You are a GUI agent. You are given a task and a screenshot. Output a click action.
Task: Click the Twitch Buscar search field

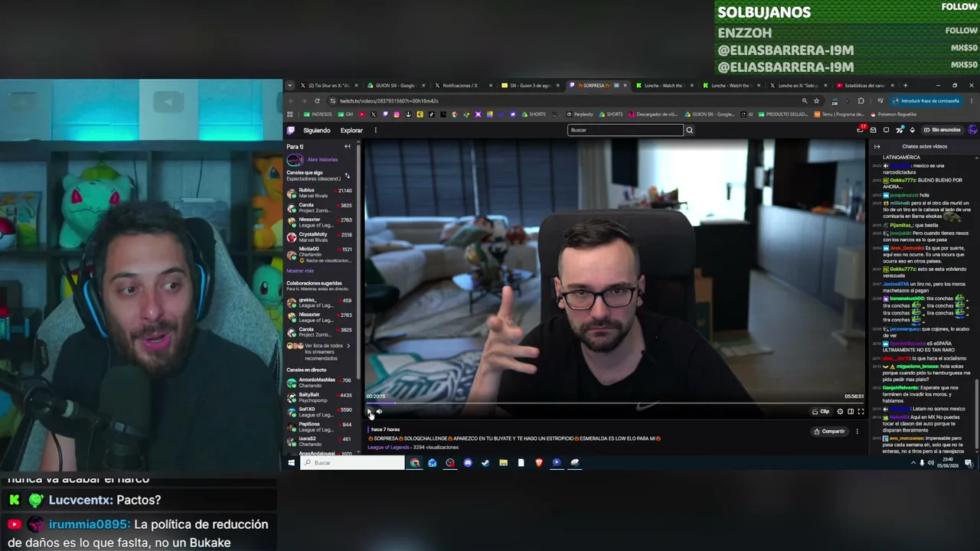pos(626,130)
